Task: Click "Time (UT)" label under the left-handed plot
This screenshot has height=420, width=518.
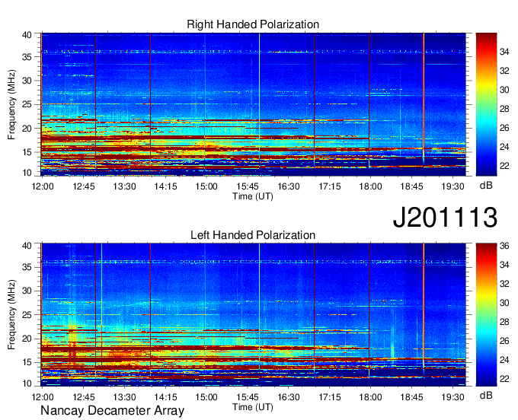Action: pos(253,407)
